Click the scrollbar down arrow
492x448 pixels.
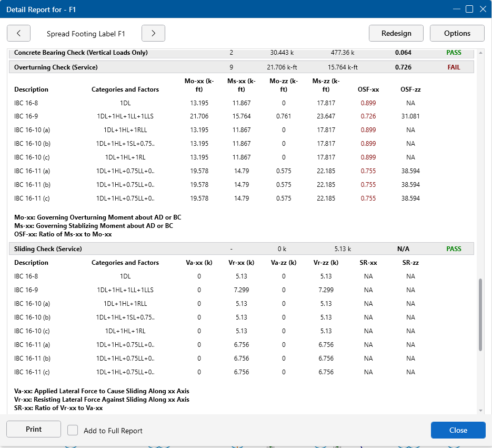click(480, 410)
